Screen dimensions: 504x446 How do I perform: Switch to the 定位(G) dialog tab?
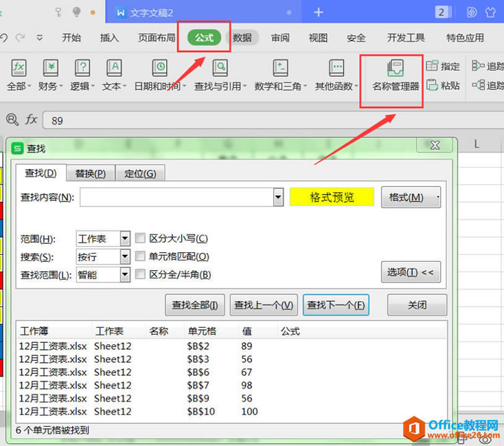(x=140, y=173)
